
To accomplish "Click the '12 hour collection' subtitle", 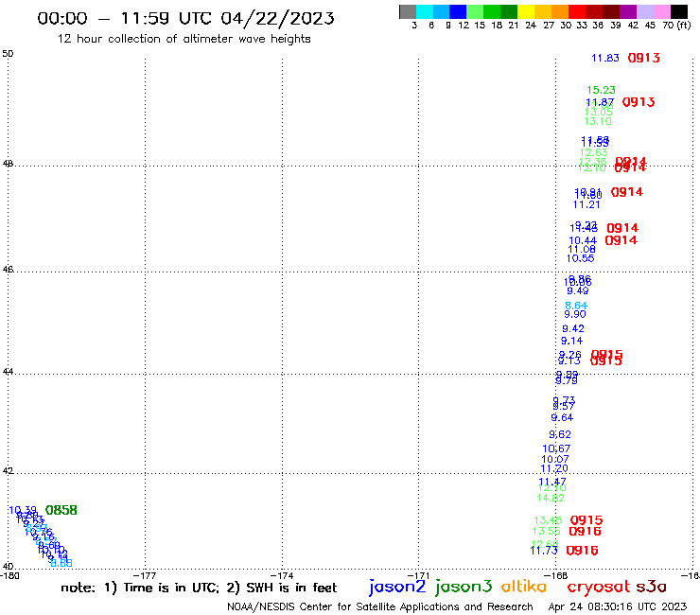I will click(184, 39).
